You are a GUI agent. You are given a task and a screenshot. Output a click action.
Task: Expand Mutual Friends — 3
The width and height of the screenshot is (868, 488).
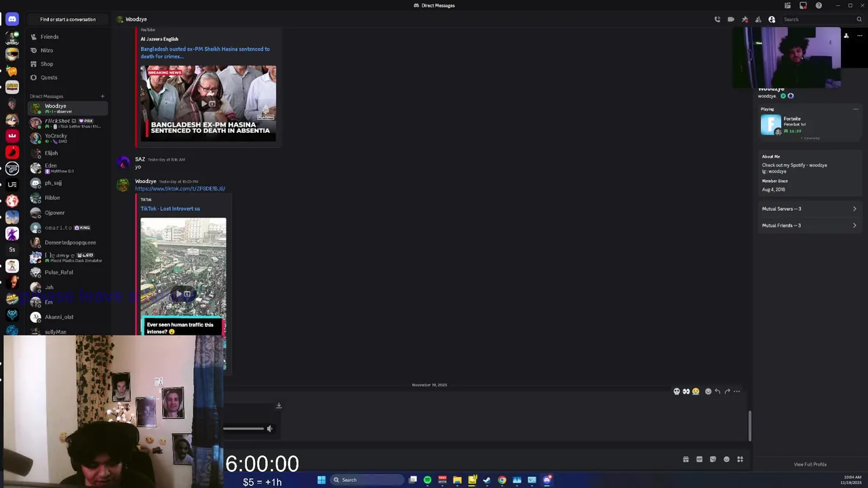pos(809,225)
